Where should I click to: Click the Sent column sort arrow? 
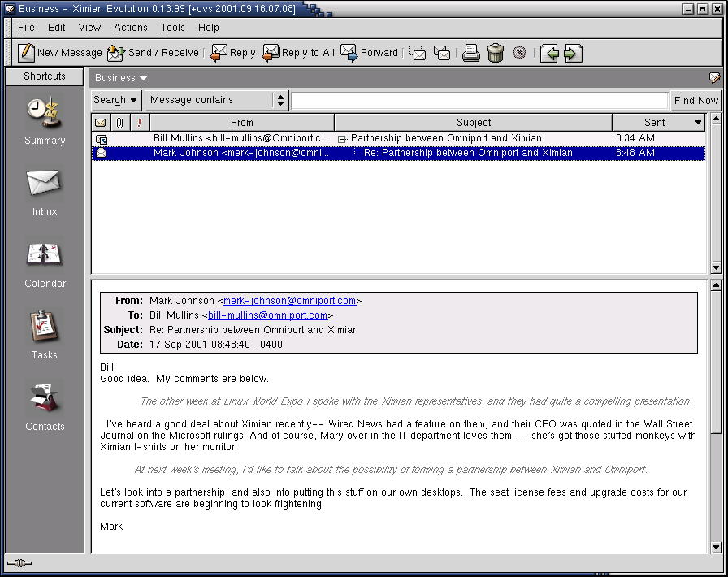[698, 123]
